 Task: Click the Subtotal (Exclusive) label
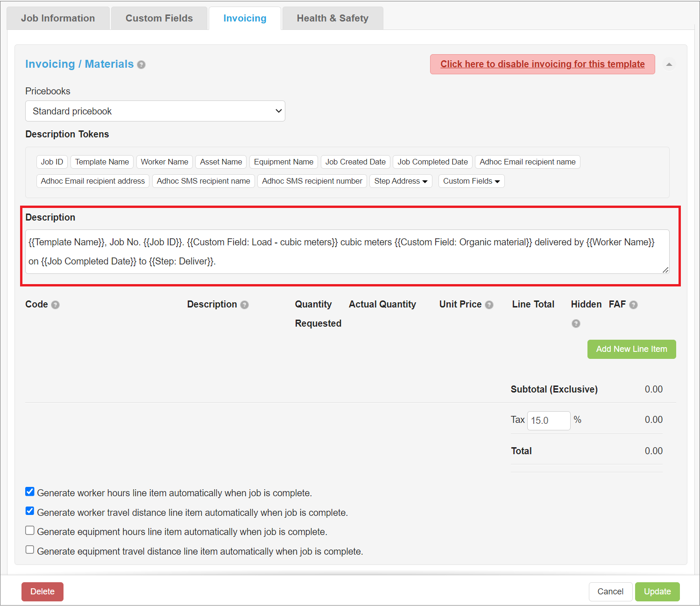554,389
